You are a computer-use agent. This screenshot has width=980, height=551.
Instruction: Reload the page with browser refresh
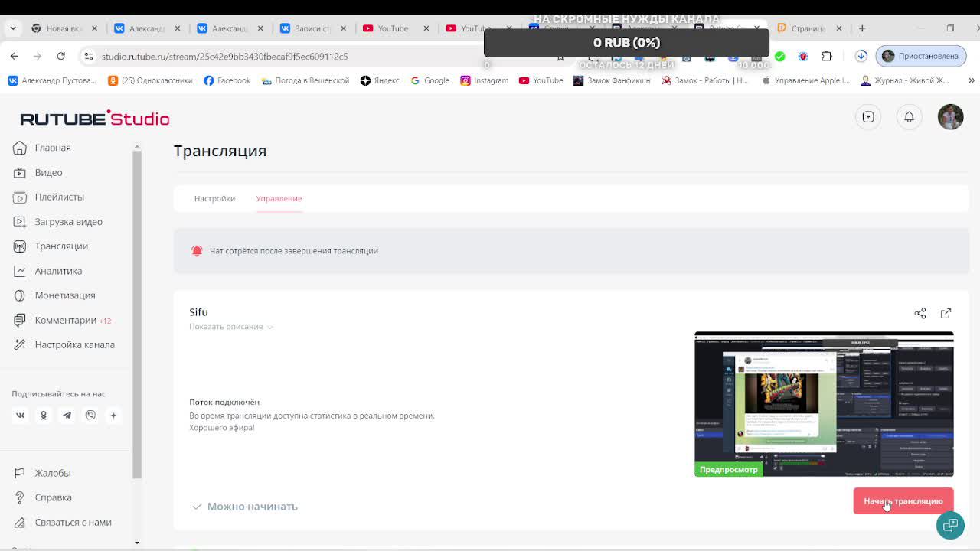pos(60,56)
